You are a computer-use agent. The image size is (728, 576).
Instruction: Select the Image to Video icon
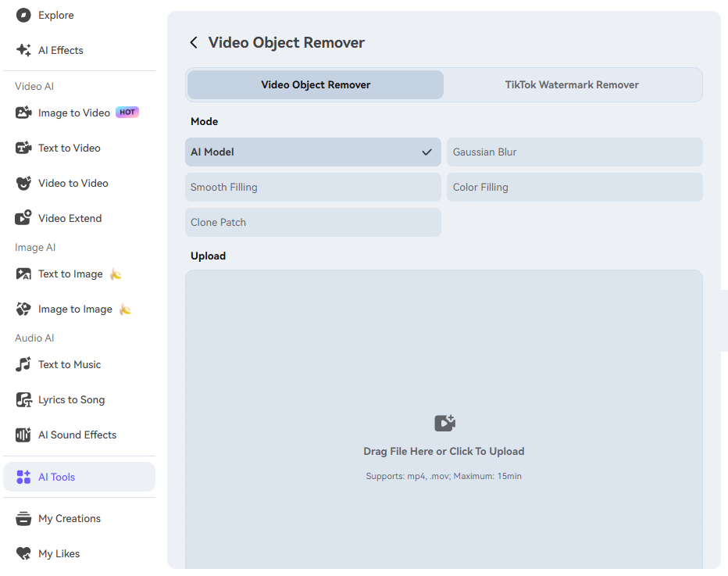click(x=23, y=113)
